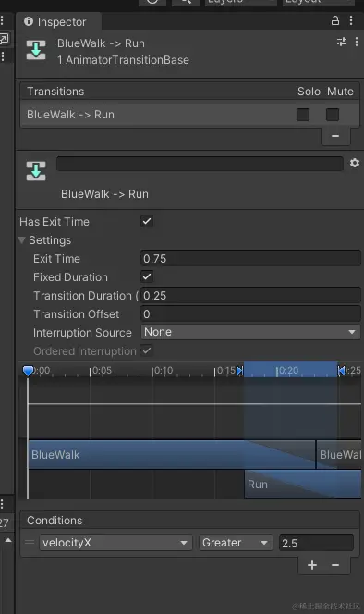Click the Transition Duration value field
This screenshot has height=614, width=364.
[x=250, y=295]
